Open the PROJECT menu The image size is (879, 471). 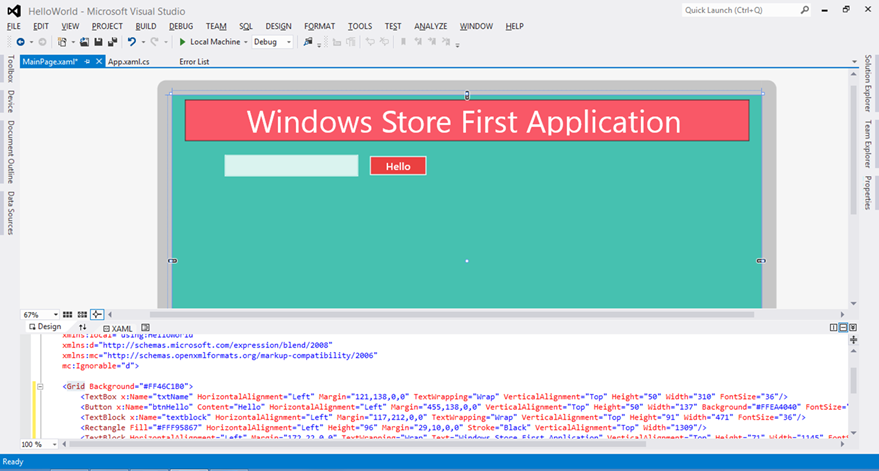(107, 26)
